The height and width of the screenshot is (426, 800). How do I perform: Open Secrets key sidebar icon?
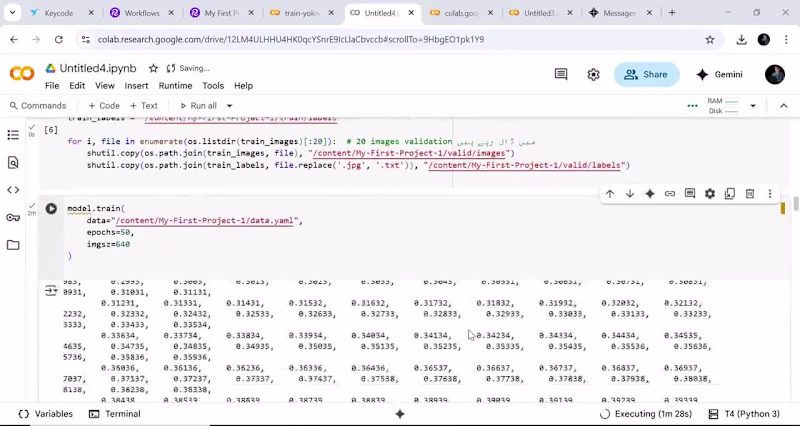(13, 217)
